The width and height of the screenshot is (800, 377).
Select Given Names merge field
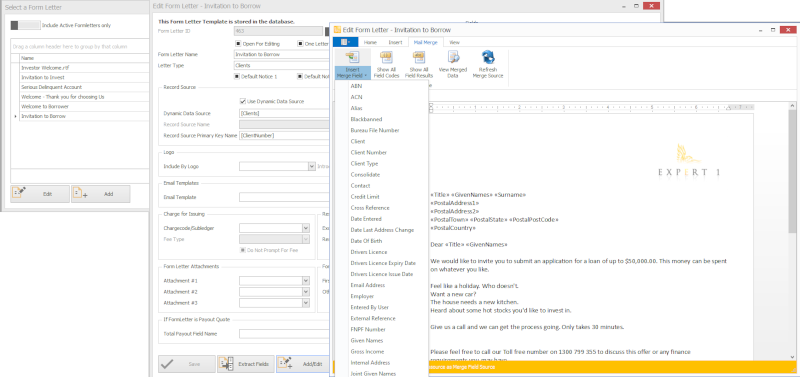(x=382, y=340)
